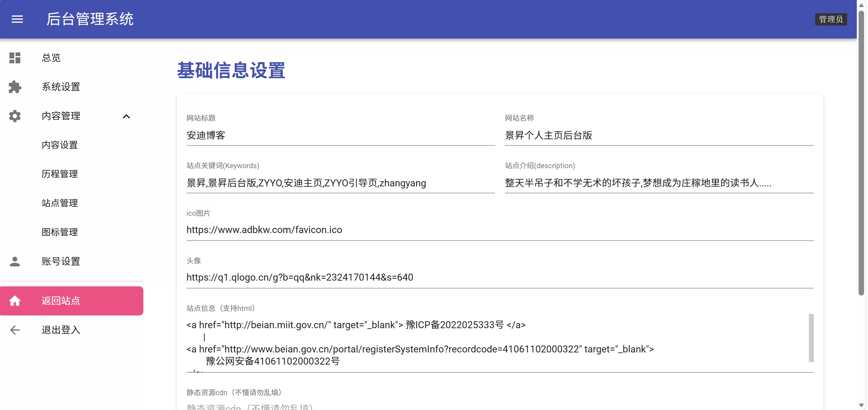This screenshot has width=868, height=410.
Task: Click the page vertical scrollbar thumb
Action: pos(861,153)
